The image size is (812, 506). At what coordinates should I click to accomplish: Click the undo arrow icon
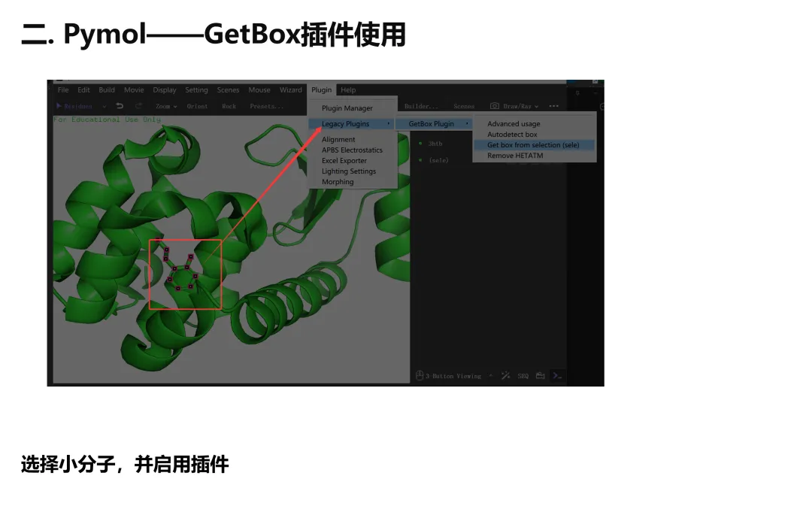pos(120,106)
